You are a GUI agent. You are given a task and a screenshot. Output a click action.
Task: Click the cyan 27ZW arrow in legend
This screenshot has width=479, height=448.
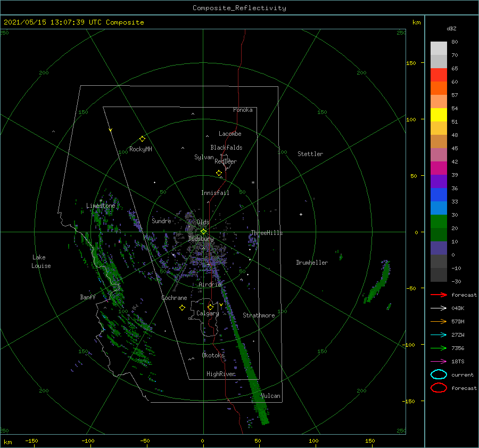click(439, 335)
